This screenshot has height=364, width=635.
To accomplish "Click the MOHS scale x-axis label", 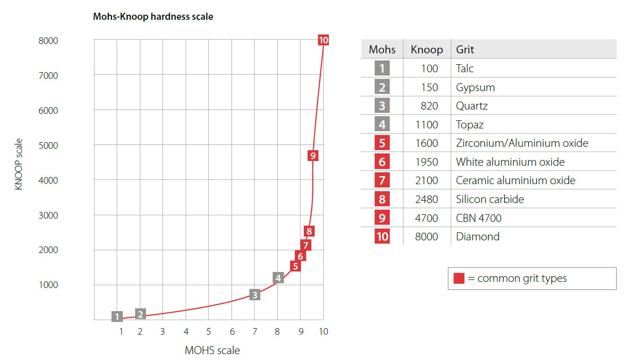I will pos(212,351).
